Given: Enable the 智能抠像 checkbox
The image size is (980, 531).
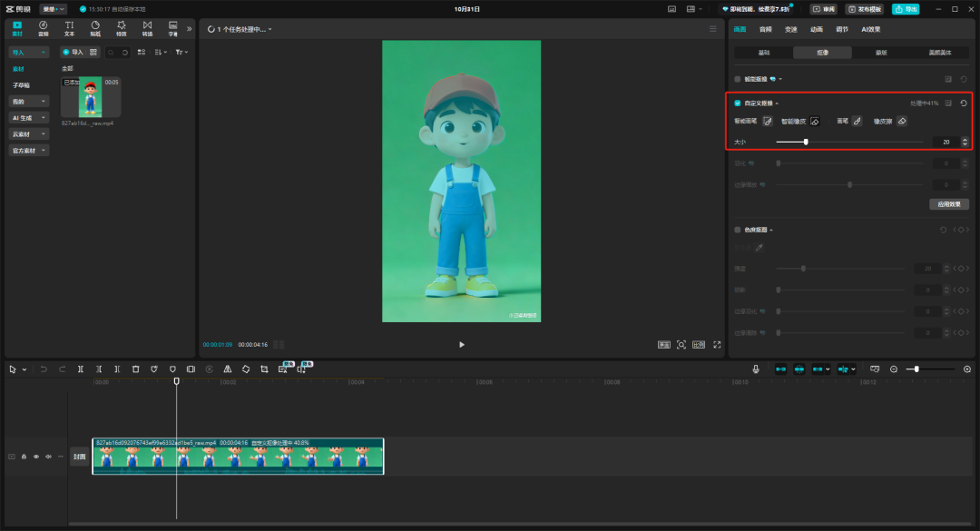Looking at the screenshot, I should (x=738, y=80).
